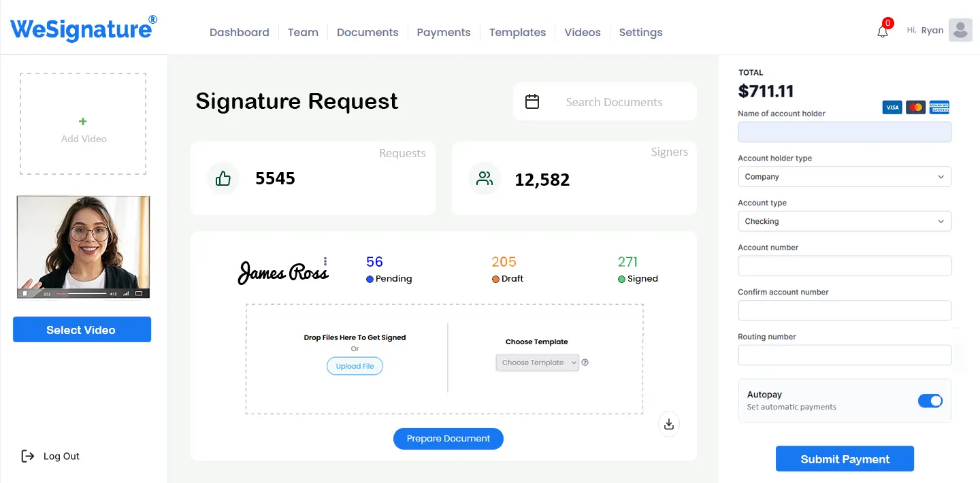This screenshot has width=980, height=483.
Task: Click the green Signed status dot
Action: point(621,279)
